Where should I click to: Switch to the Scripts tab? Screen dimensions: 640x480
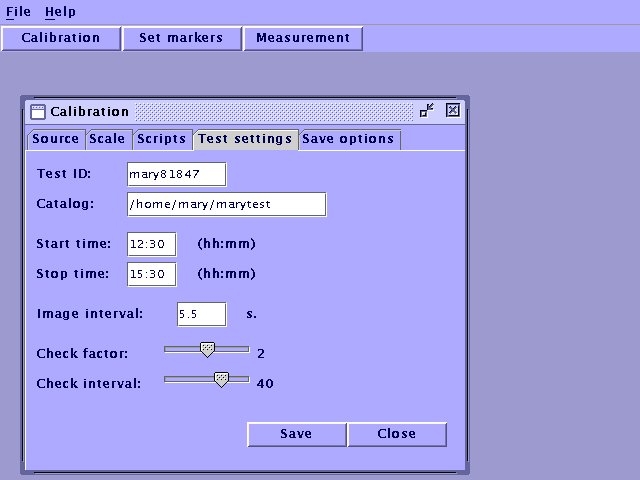[x=162, y=139]
